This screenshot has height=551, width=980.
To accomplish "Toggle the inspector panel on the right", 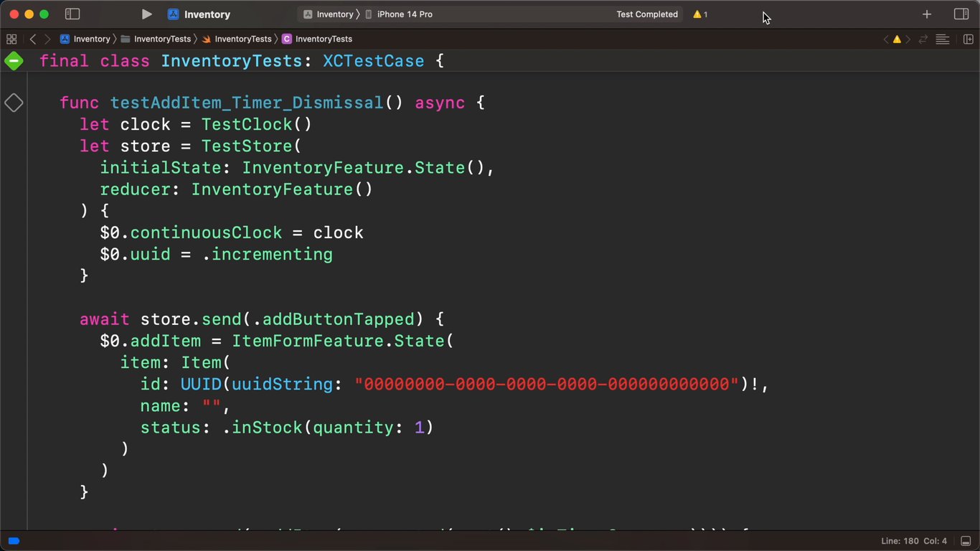I will pos(961,14).
